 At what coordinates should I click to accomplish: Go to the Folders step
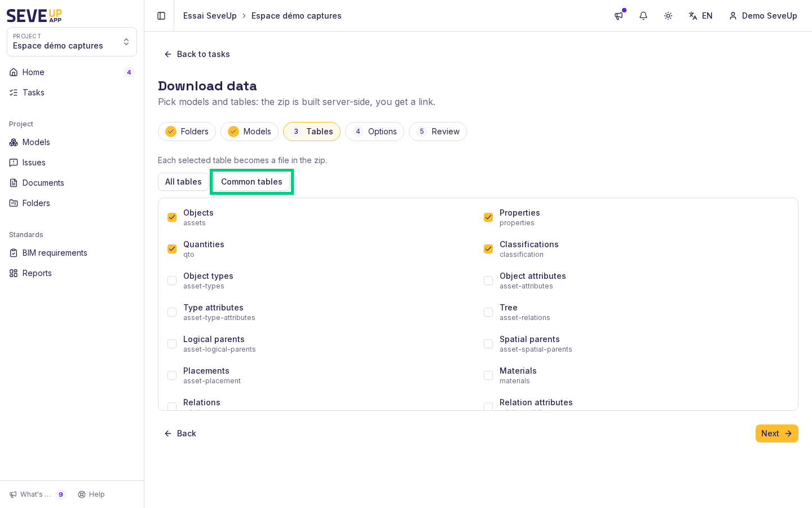[187, 132]
